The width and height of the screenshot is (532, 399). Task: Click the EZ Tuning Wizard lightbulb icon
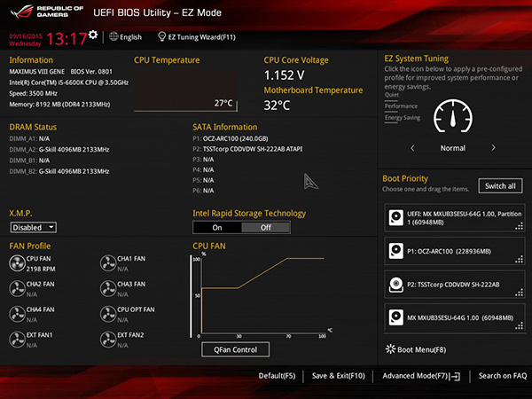[162, 36]
